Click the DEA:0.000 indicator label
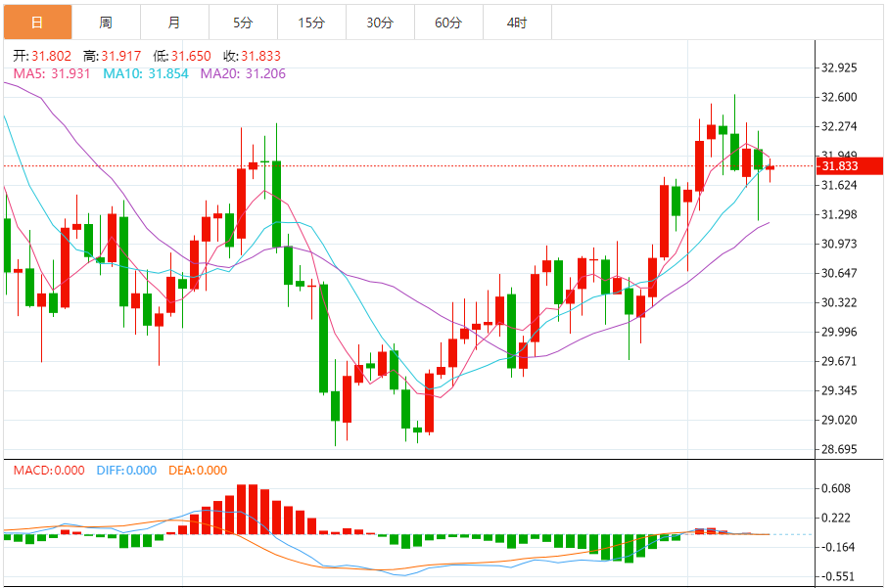Screen dimensions: 887x588 pos(198,471)
